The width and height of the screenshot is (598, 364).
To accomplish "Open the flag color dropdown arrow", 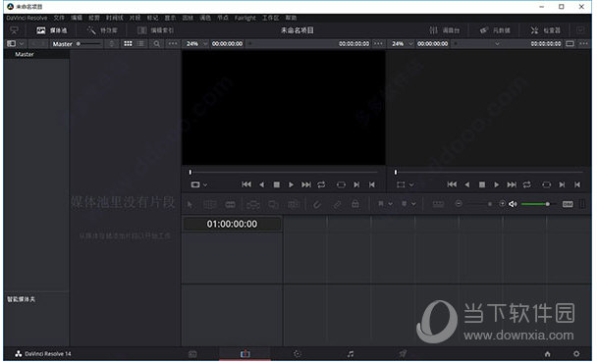I will tap(390, 204).
